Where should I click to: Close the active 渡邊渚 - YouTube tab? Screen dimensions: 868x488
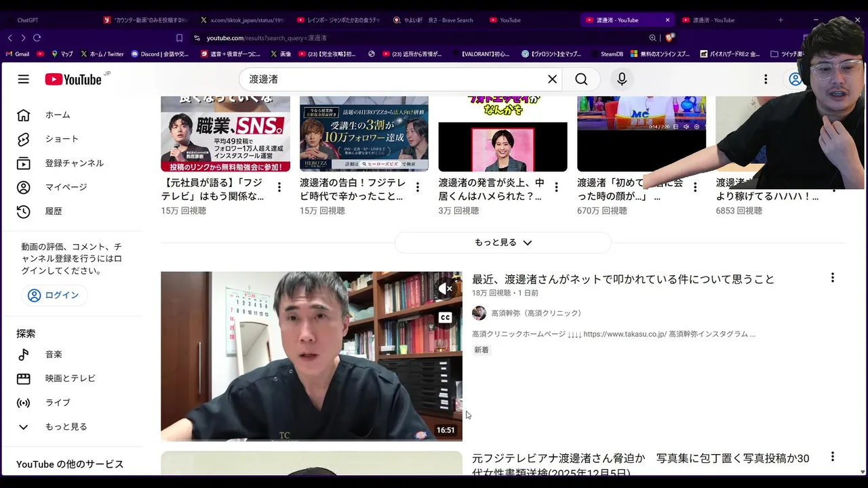667,20
